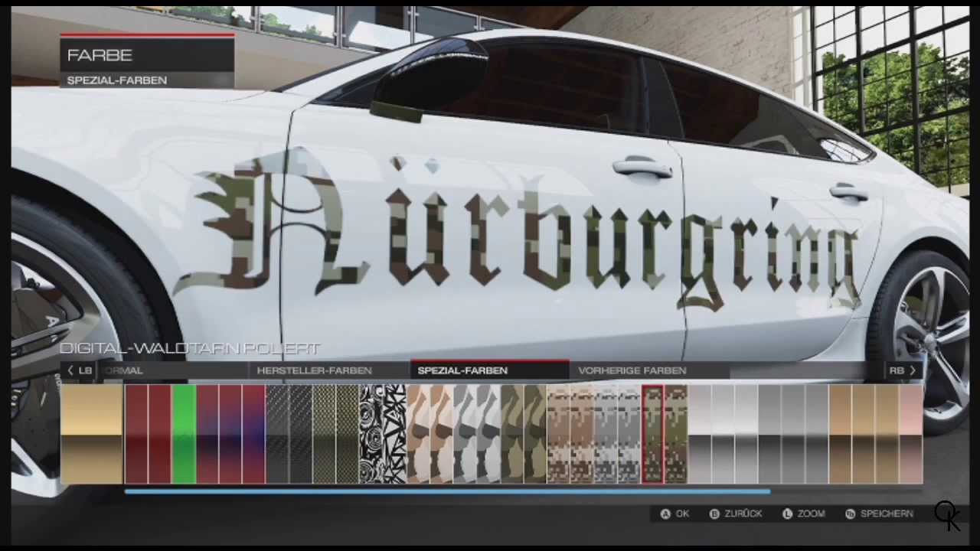Image resolution: width=980 pixels, height=551 pixels.
Task: Click the red-outlined digital woodland camo swatch
Action: [652, 434]
